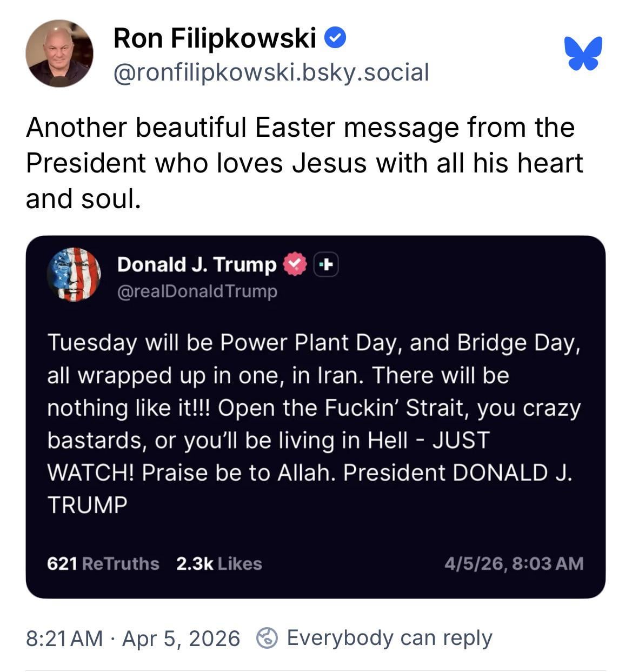Click the plus follow icon next to Trump's name
Image resolution: width=632 pixels, height=672 pixels.
pyautogui.click(x=326, y=265)
